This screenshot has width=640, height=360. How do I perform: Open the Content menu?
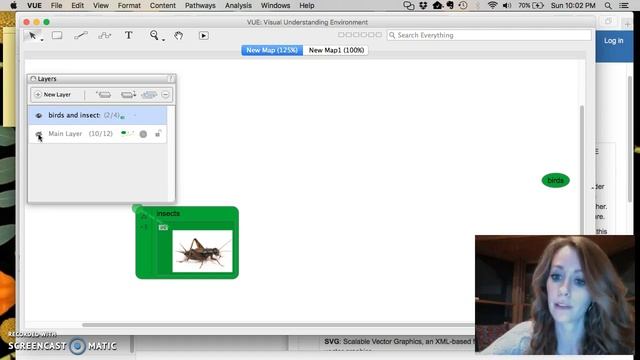(162, 5)
